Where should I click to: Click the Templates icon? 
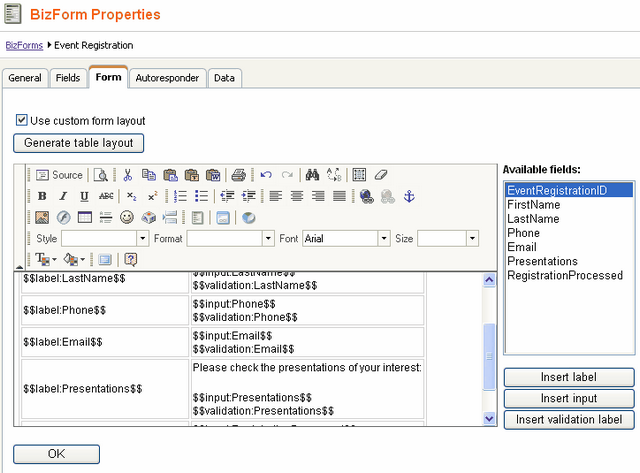(198, 218)
